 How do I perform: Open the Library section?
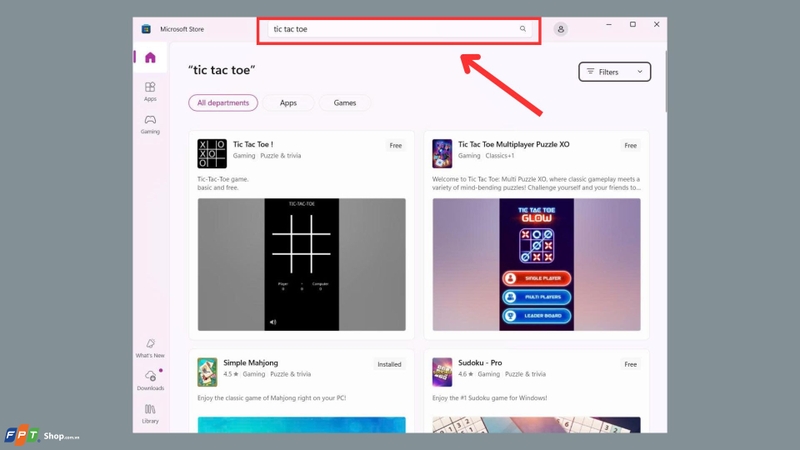(x=150, y=414)
